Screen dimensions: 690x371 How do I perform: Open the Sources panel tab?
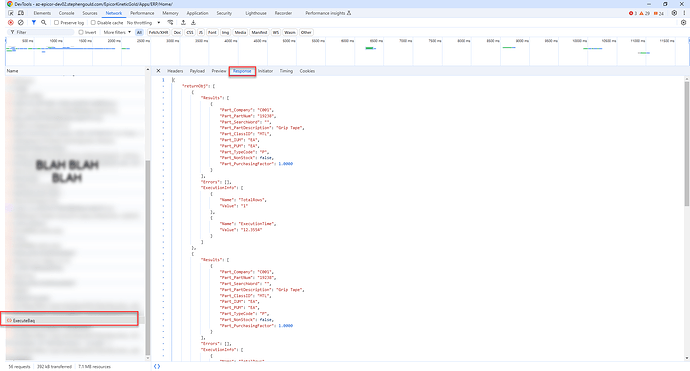click(x=90, y=13)
